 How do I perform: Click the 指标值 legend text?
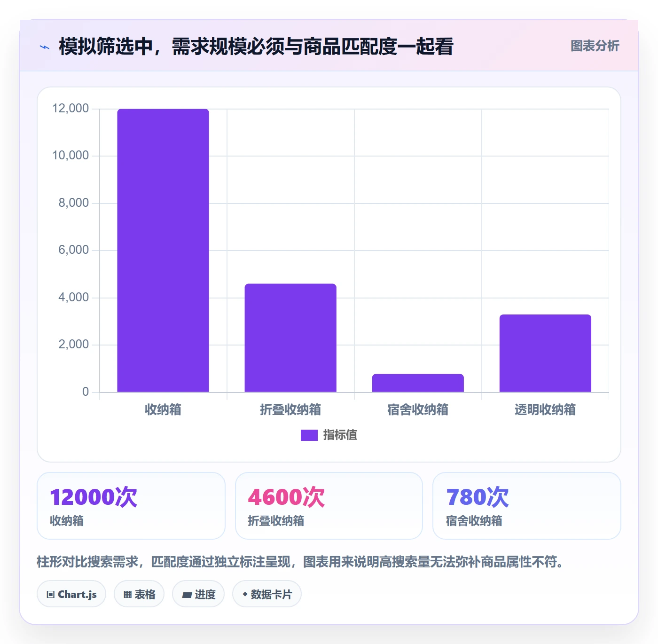click(340, 435)
